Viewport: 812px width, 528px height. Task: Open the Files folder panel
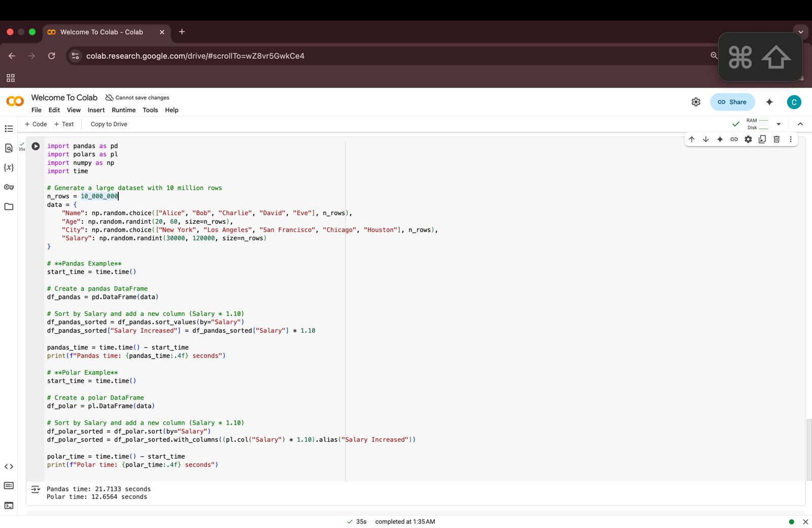(x=9, y=206)
